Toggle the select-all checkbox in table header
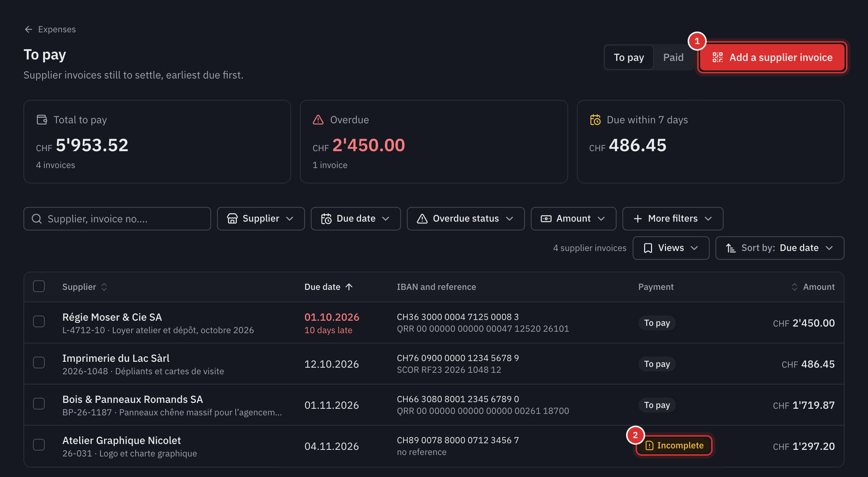The width and height of the screenshot is (868, 477). pyautogui.click(x=39, y=286)
